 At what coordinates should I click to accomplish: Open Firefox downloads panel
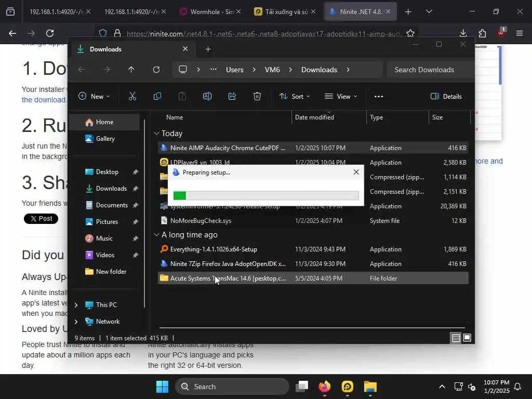(x=463, y=33)
